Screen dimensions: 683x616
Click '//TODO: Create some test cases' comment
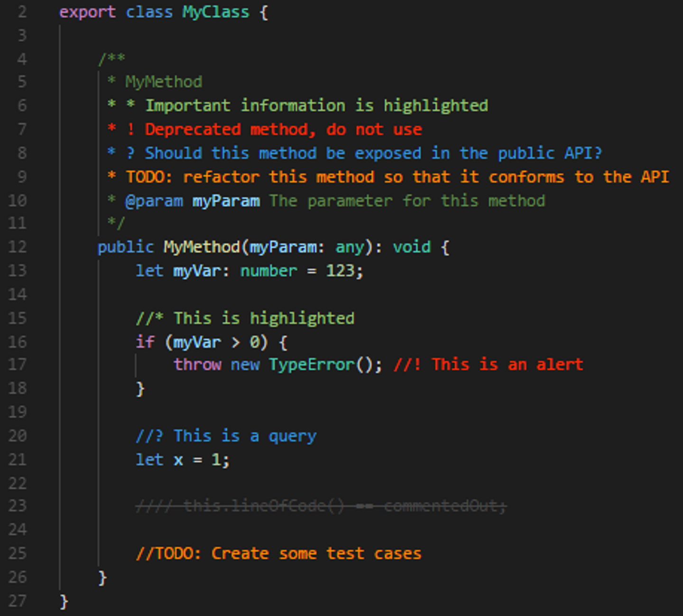coord(278,553)
